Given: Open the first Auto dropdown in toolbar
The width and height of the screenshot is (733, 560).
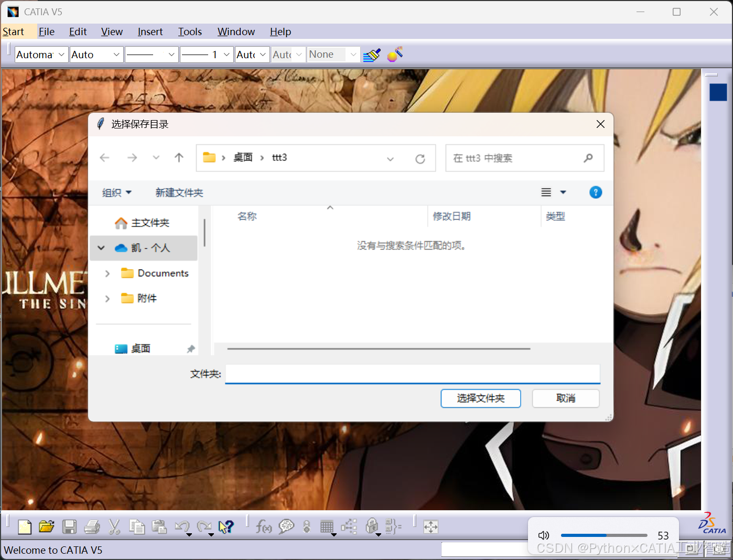Looking at the screenshot, I should (x=116, y=55).
